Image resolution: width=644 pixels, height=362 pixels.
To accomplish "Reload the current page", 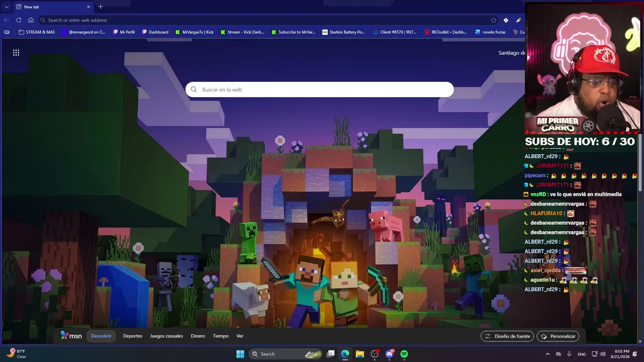I will click(19, 20).
